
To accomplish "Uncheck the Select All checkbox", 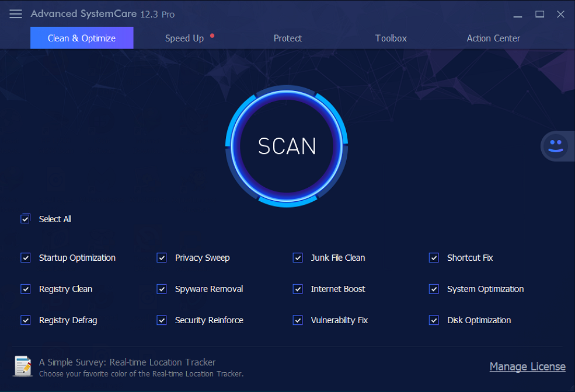I will click(26, 219).
